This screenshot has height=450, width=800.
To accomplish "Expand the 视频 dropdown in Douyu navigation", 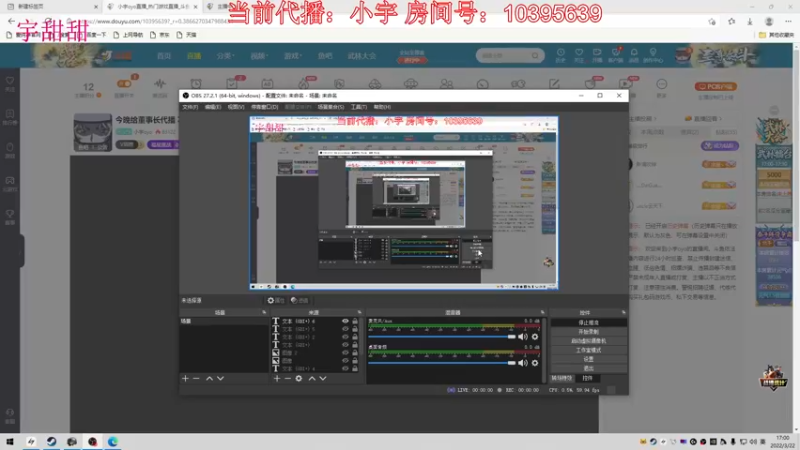I will pos(259,56).
